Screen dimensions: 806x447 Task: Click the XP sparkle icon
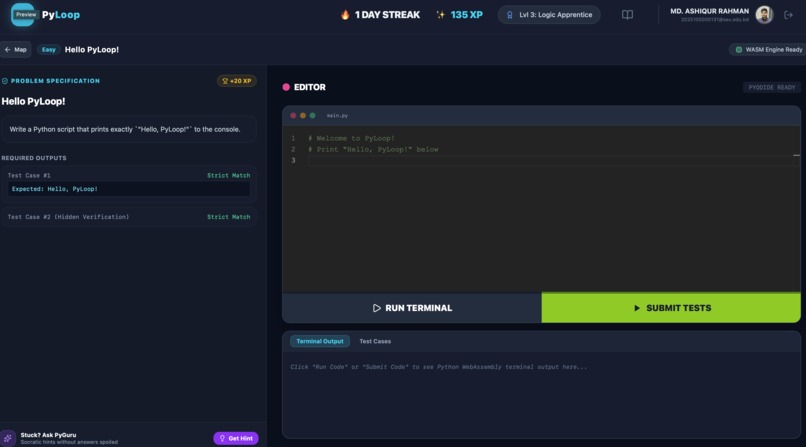tap(440, 15)
